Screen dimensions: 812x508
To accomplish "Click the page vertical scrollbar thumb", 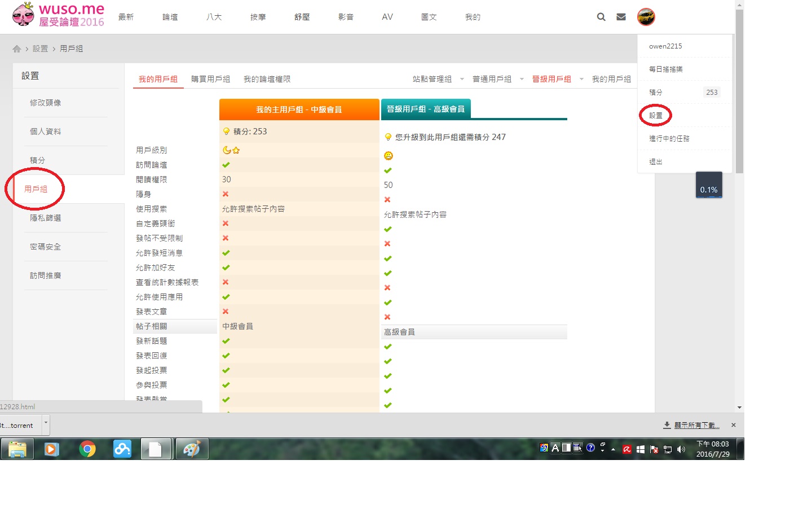I will pos(739,90).
